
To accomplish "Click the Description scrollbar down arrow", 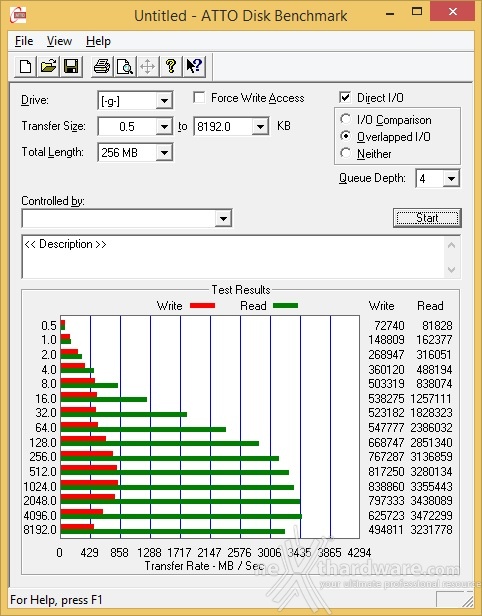I will [451, 270].
